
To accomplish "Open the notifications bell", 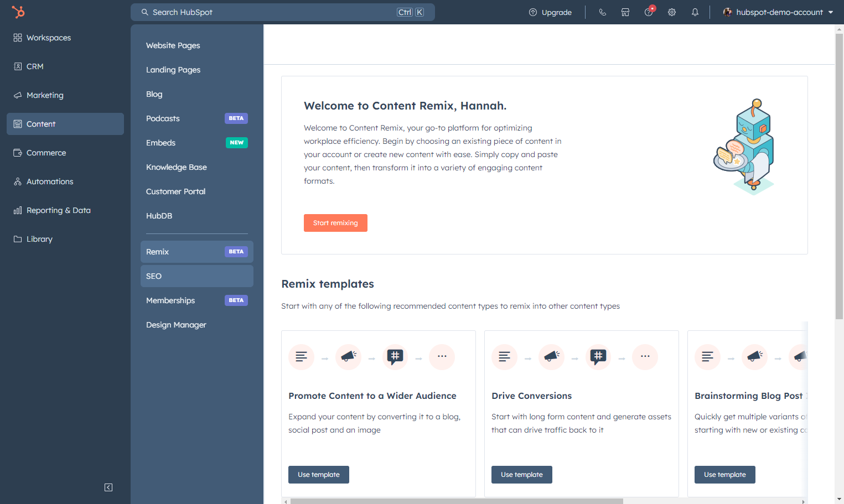I will click(x=695, y=12).
